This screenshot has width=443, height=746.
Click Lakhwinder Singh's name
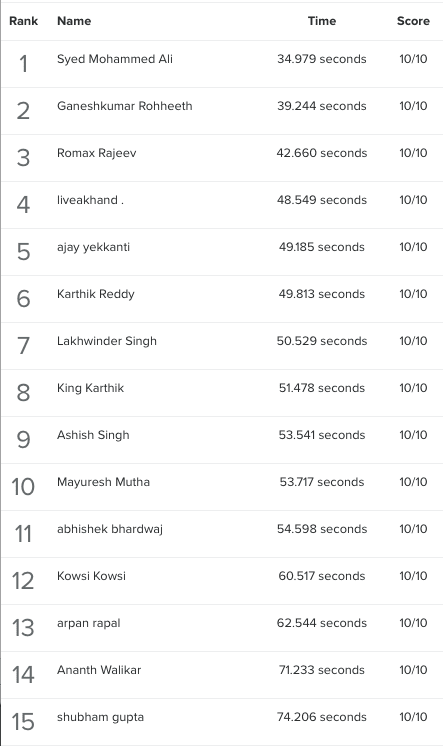(107, 341)
